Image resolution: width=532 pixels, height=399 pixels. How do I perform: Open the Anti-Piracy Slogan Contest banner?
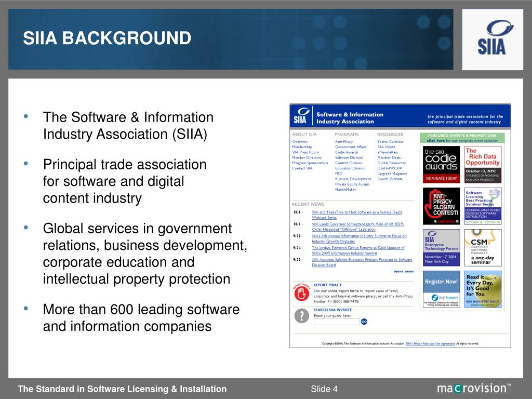click(442, 206)
